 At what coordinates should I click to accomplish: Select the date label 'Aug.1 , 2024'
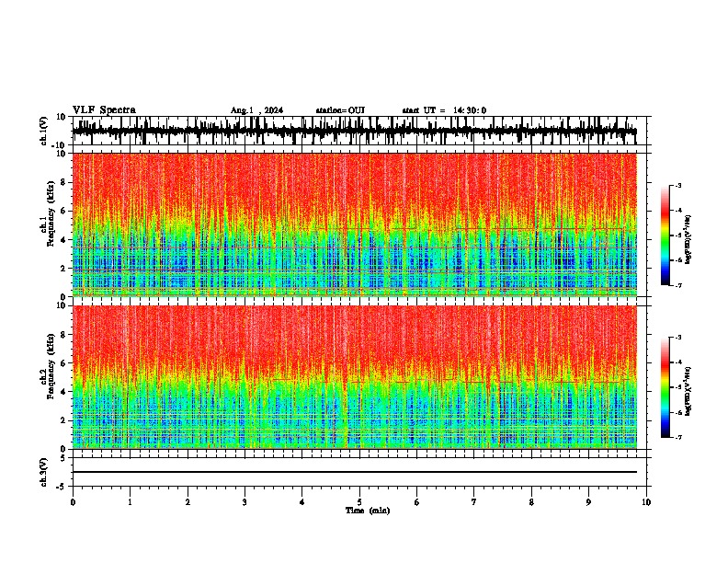[x=256, y=110]
